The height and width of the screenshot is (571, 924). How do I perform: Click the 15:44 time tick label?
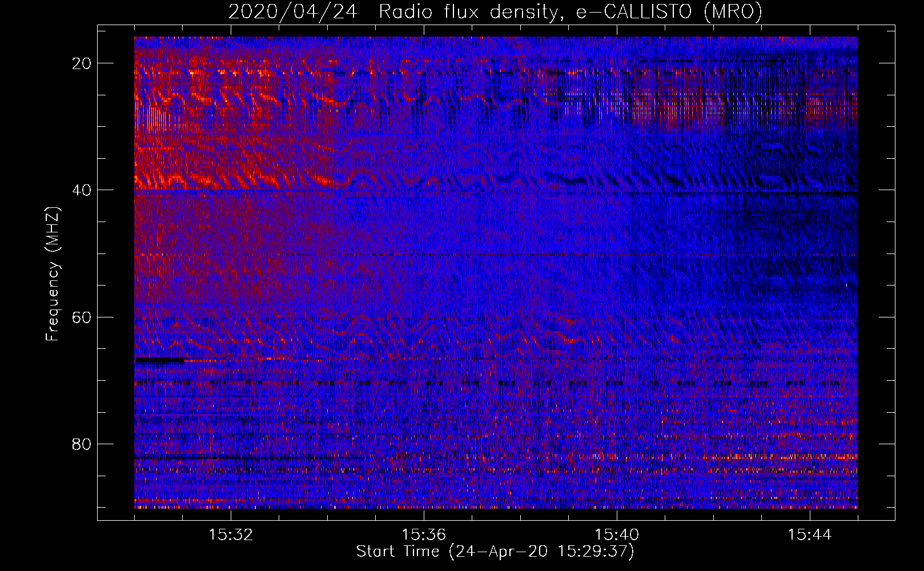click(810, 535)
